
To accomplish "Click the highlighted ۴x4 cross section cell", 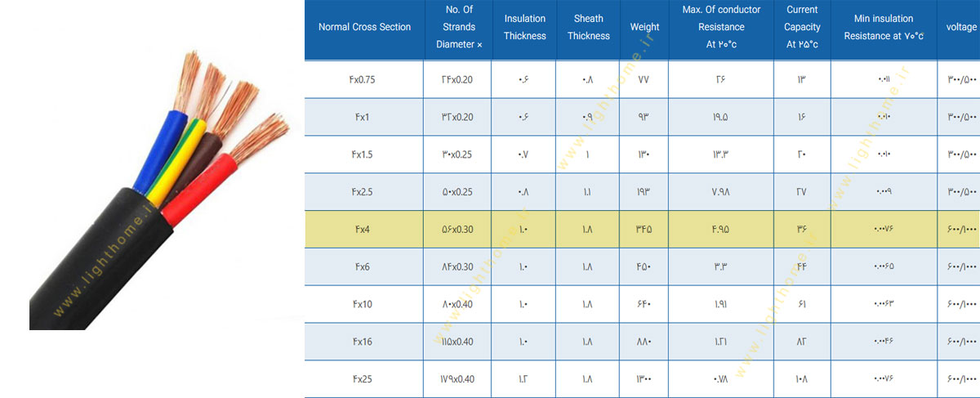I will click(364, 230).
